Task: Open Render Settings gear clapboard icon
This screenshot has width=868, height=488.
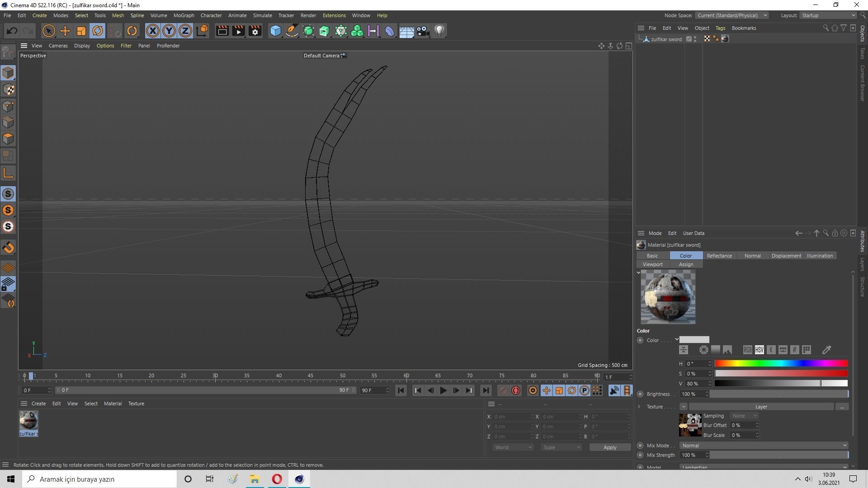Action: tap(255, 31)
